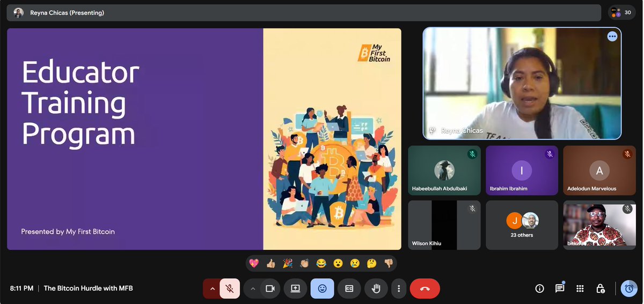This screenshot has width=644, height=304.
Task: Select Habeebullah Abdulbaki participant tile
Action: tap(444, 170)
